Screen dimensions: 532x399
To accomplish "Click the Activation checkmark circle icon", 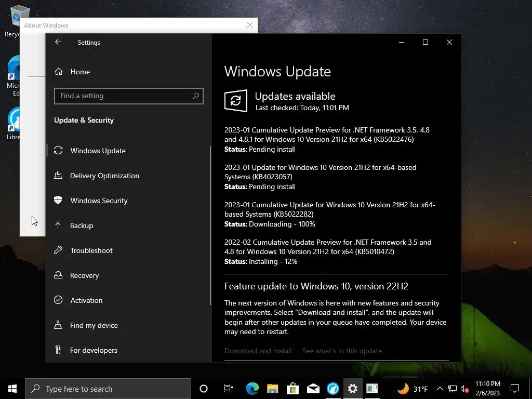I will (58, 300).
